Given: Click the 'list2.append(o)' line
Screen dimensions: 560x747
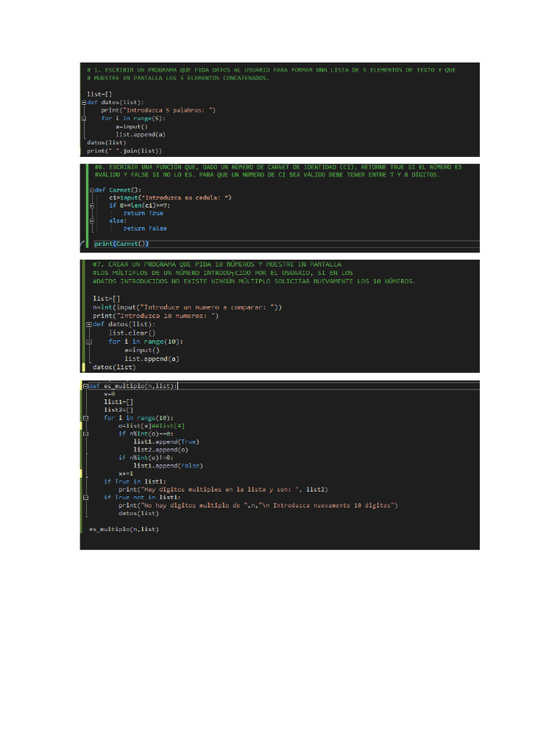Looking at the screenshot, I should pyautogui.click(x=160, y=450).
